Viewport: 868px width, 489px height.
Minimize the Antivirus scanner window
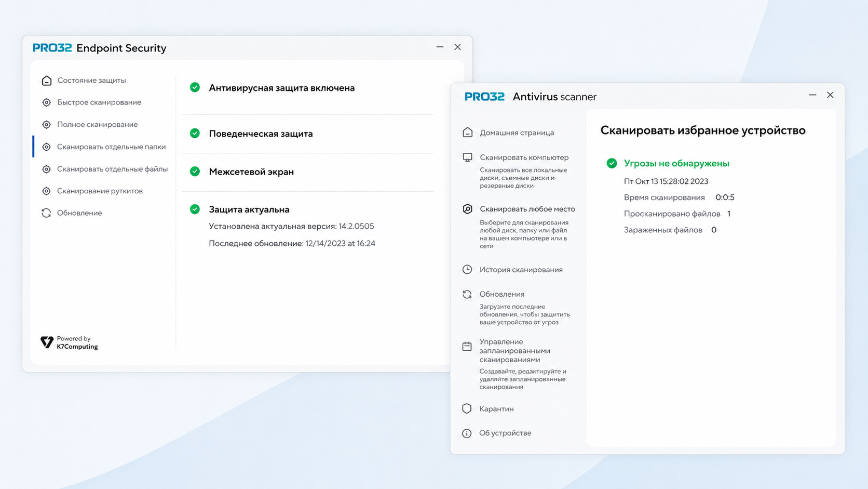point(812,95)
